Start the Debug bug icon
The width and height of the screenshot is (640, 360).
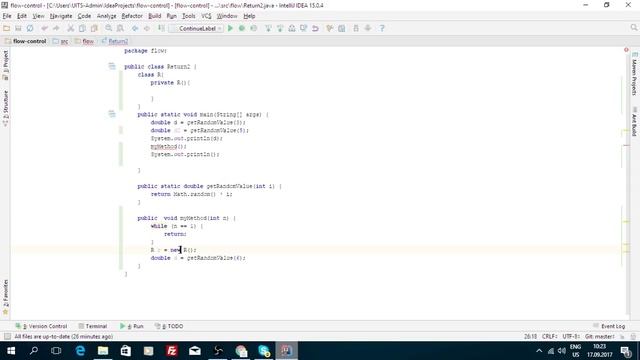pyautogui.click(x=242, y=28)
